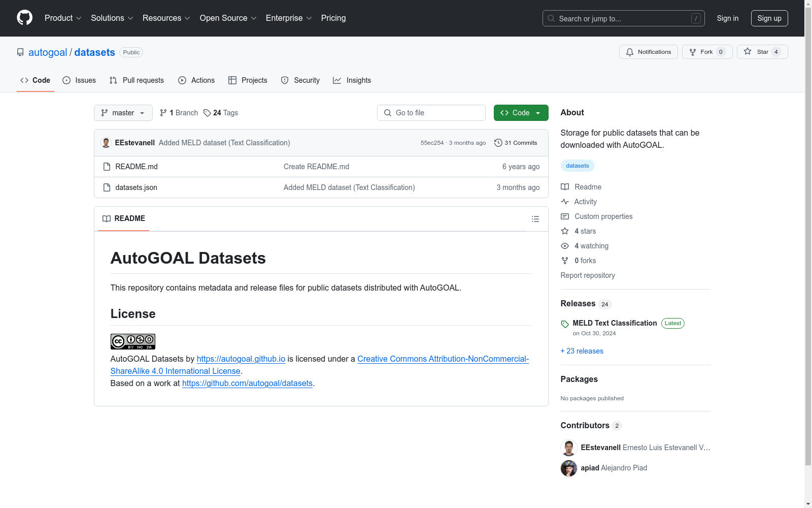Open apiad contributor profile
812x508 pixels.
click(590, 468)
